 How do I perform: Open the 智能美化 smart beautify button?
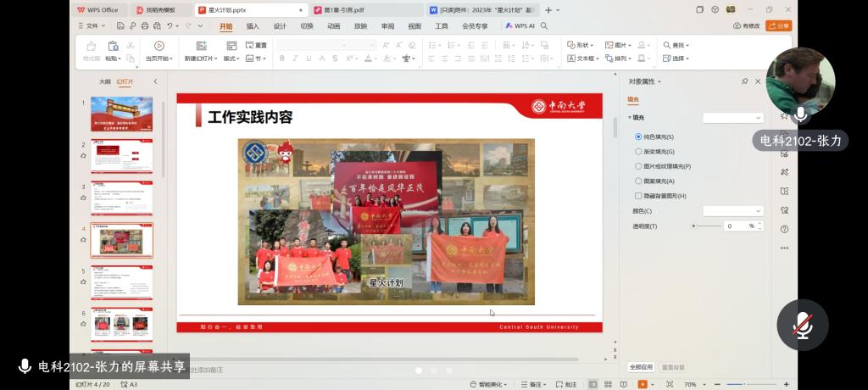491,384
